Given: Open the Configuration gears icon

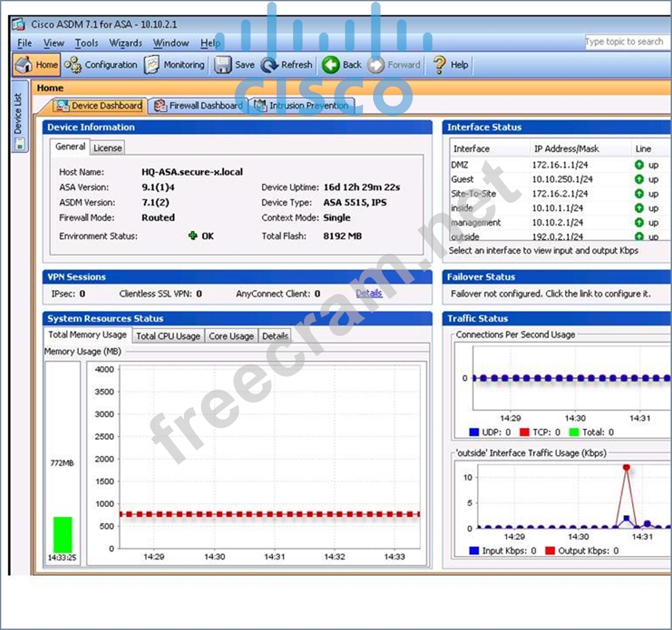Looking at the screenshot, I should coord(73,64).
